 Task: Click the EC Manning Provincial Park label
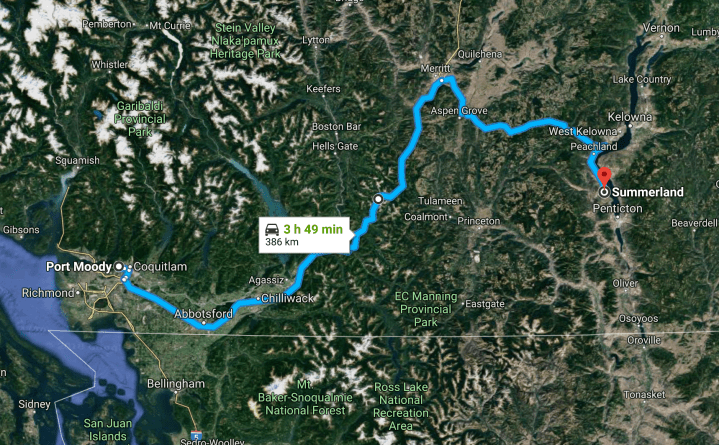tap(426, 309)
